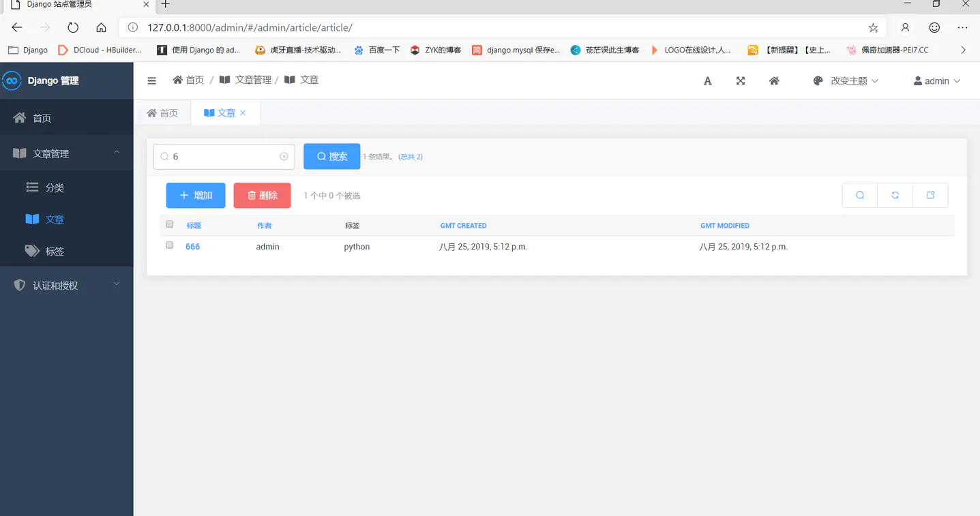Open the admin user dropdown
The image size is (980, 516).
pyautogui.click(x=937, y=81)
